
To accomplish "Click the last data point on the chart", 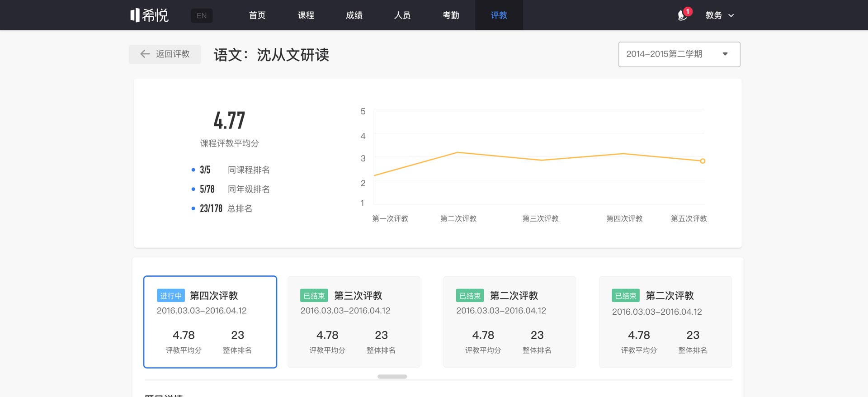I will [x=703, y=161].
